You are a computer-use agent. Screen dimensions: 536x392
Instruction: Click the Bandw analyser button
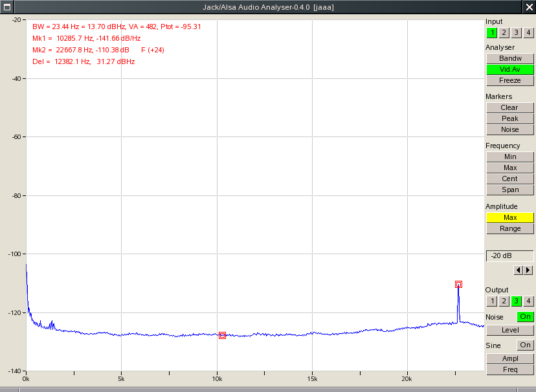coord(509,58)
